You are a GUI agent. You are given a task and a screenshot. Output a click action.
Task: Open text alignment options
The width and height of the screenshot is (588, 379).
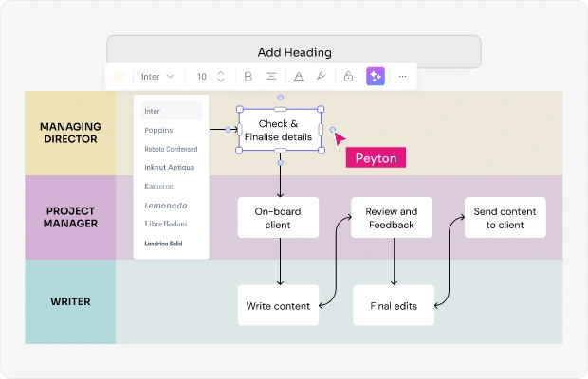[x=271, y=77]
